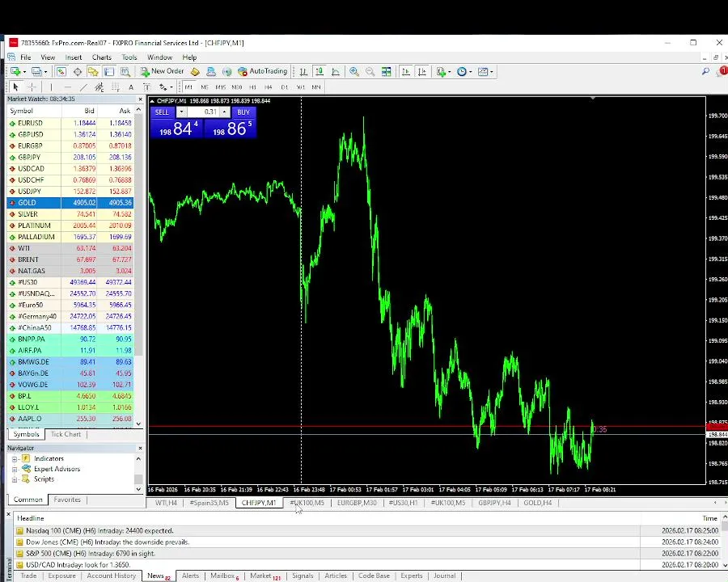Open the Periods clock dropdown
Image resolution: width=728 pixels, height=582 pixels.
(x=464, y=71)
